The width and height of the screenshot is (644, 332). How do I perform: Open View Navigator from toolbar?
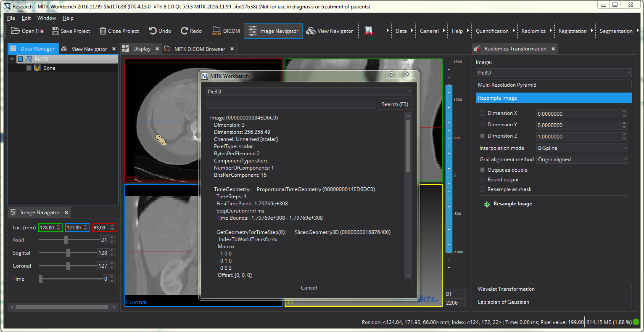pos(330,31)
